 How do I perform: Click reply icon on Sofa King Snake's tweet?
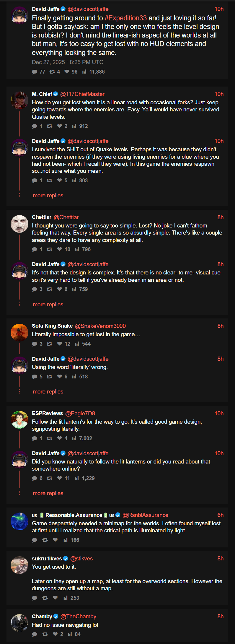click(x=35, y=344)
